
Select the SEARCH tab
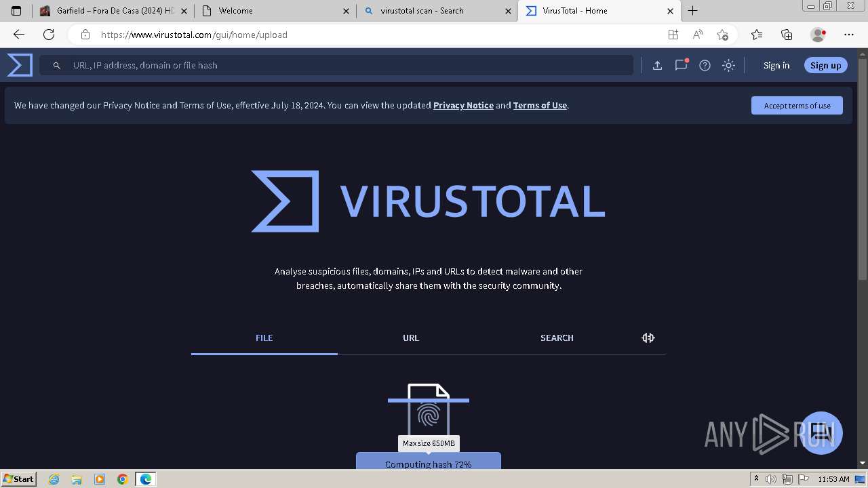(557, 338)
